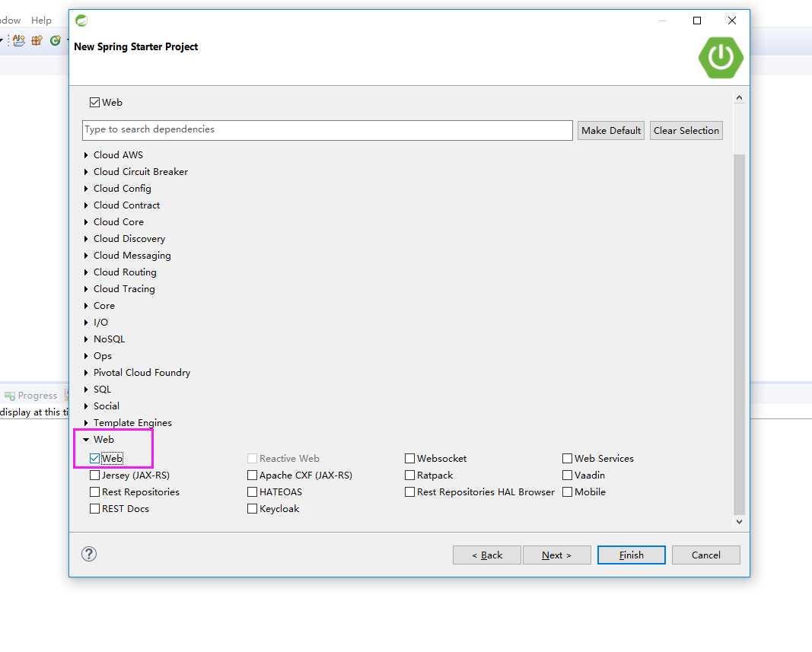Click the green refresh toolbar icon in Eclipse

(x=55, y=40)
